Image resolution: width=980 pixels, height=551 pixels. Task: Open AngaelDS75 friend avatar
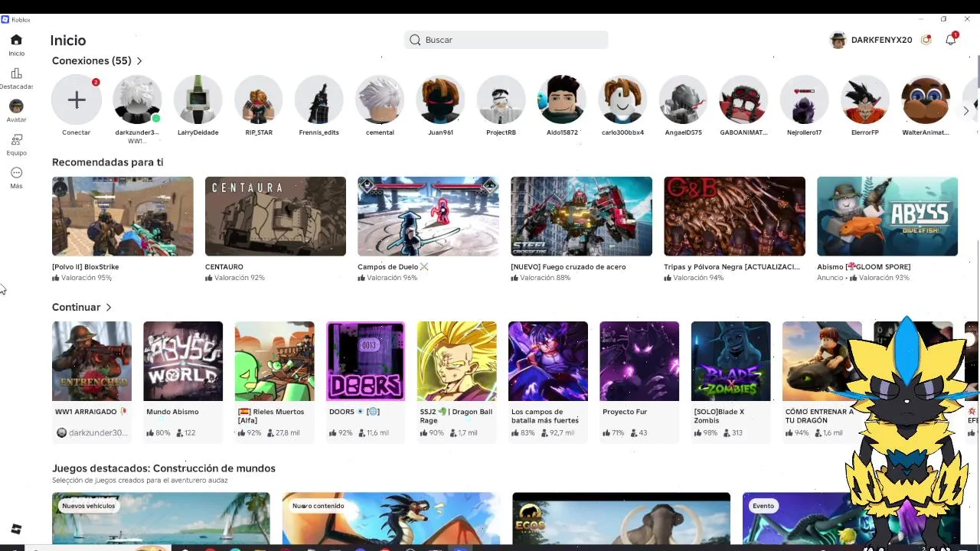683,99
